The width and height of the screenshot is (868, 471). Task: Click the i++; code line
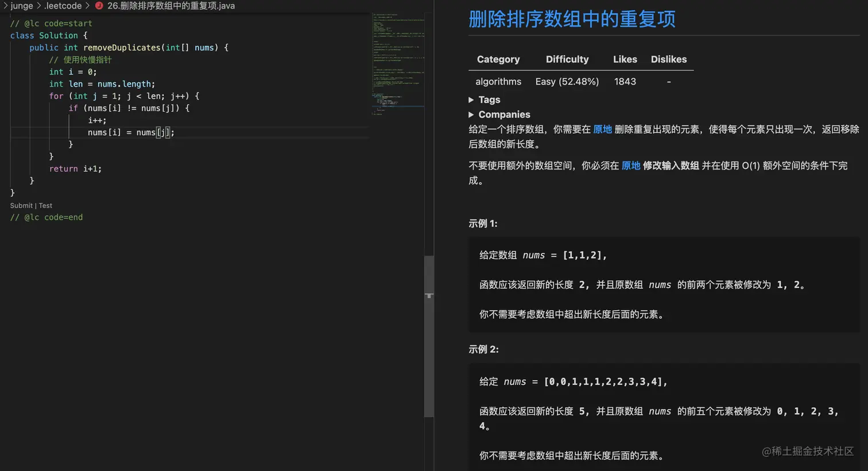(97, 121)
